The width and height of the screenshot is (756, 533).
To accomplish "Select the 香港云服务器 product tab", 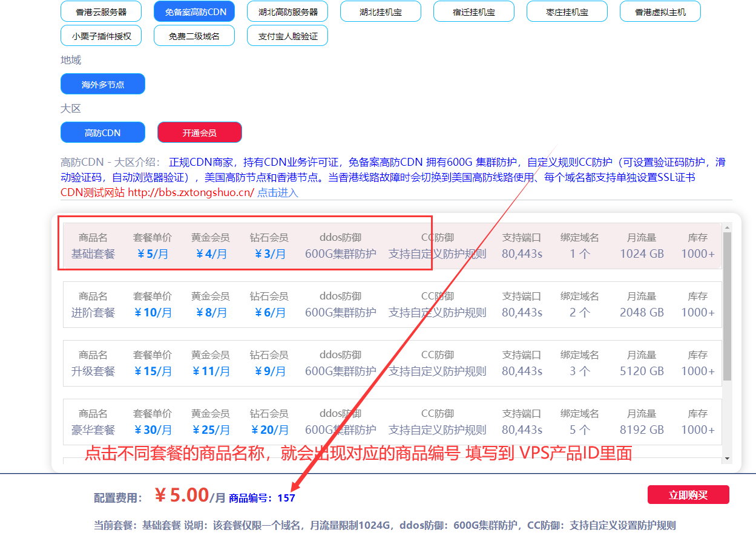I will [101, 11].
